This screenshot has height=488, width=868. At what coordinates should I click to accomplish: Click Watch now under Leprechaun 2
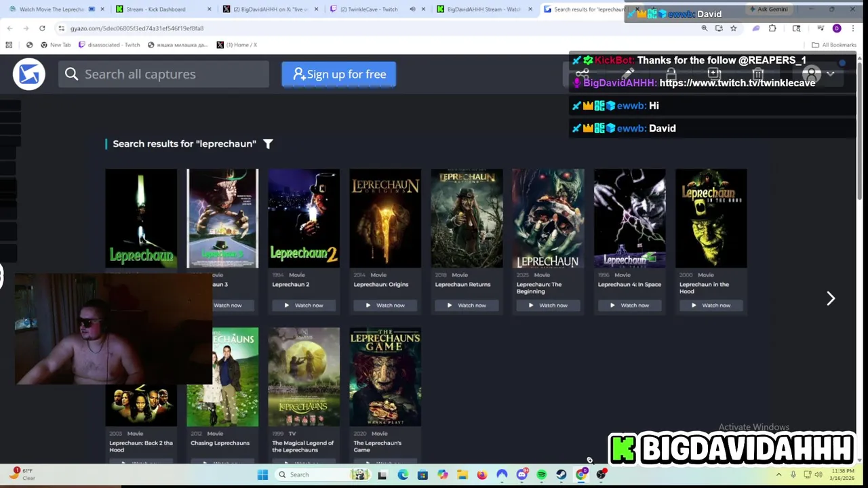click(x=304, y=305)
